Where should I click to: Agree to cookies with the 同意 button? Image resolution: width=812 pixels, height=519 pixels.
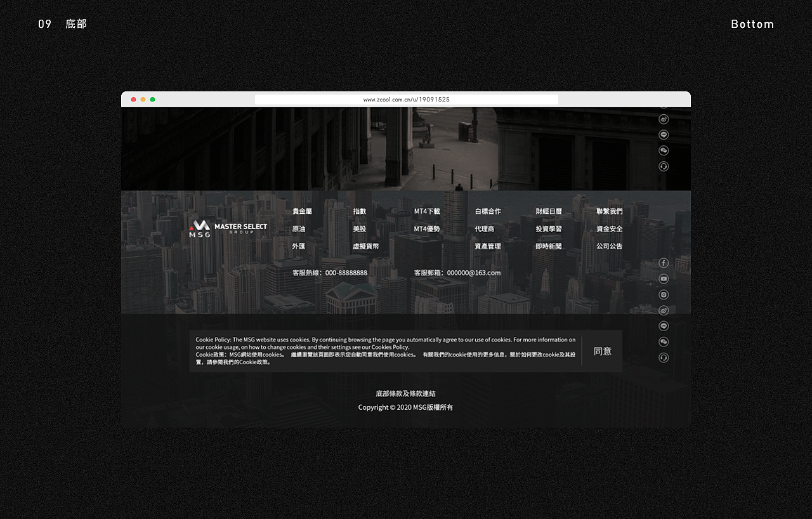(x=603, y=351)
